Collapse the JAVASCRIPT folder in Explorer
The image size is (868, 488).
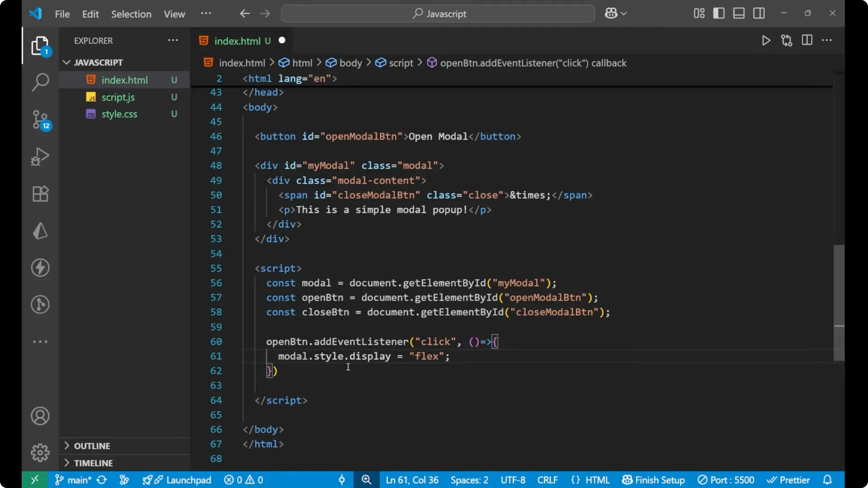(x=66, y=62)
